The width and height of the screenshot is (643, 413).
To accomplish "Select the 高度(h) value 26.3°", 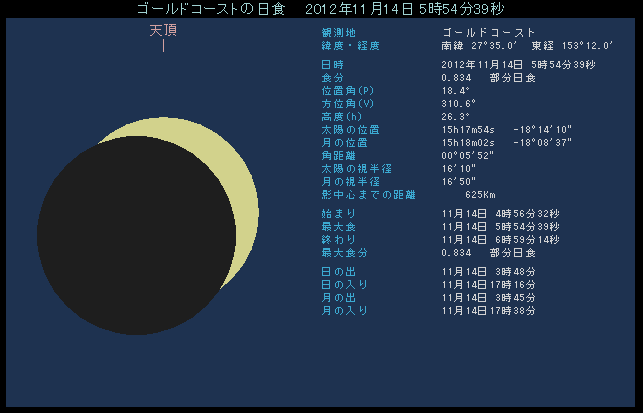I will (455, 116).
